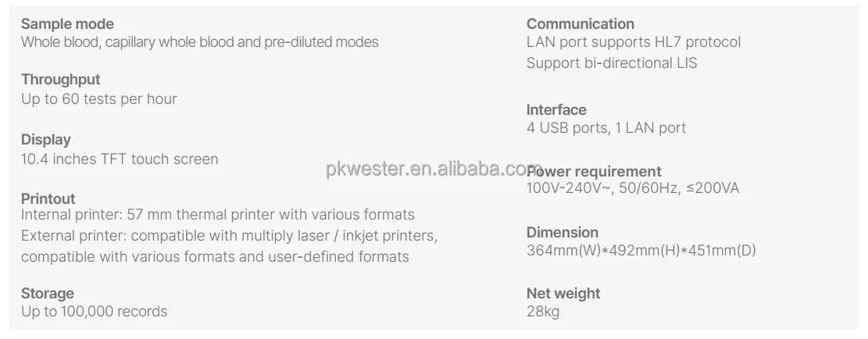868x339 pixels.
Task: Click the Communication heading
Action: [580, 23]
